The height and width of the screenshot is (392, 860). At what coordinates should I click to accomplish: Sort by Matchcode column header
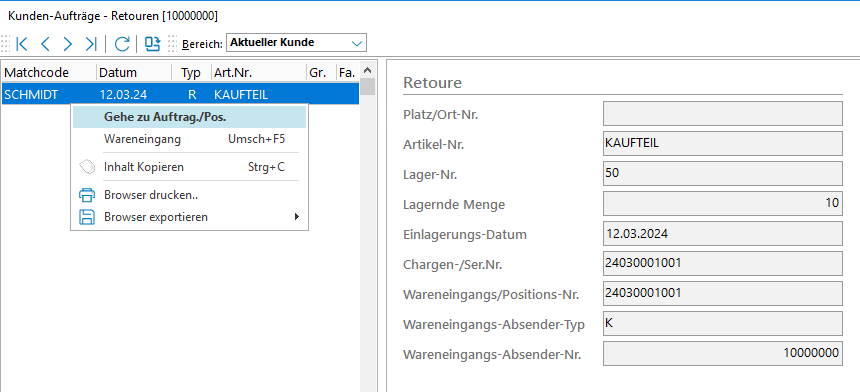pyautogui.click(x=49, y=72)
